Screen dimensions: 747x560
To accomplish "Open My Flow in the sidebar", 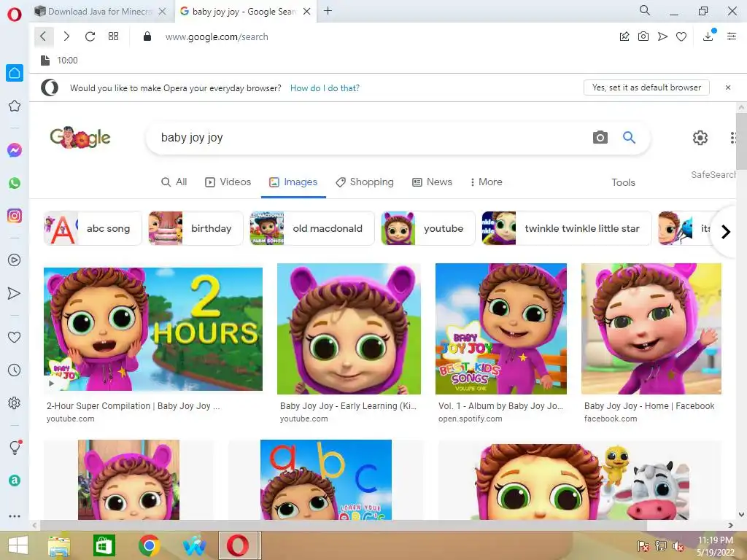I will coord(15,293).
